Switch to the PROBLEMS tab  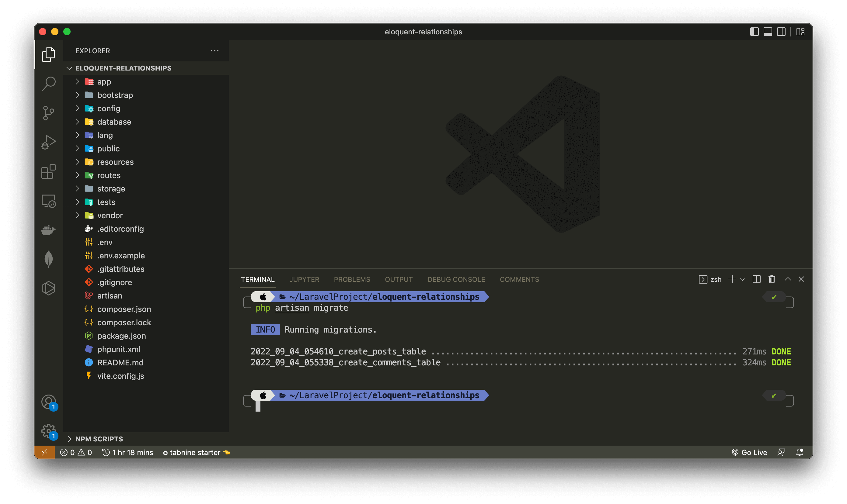coord(352,279)
